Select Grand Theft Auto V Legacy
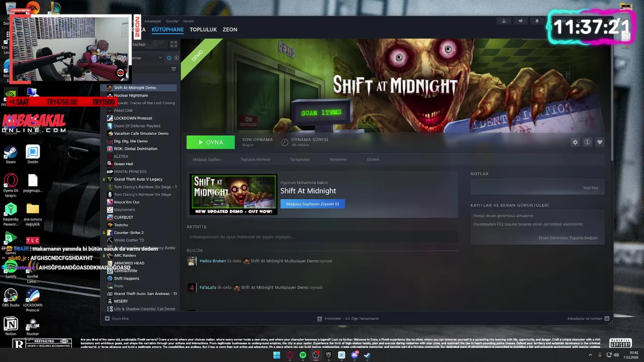The image size is (644, 362). [x=138, y=179]
